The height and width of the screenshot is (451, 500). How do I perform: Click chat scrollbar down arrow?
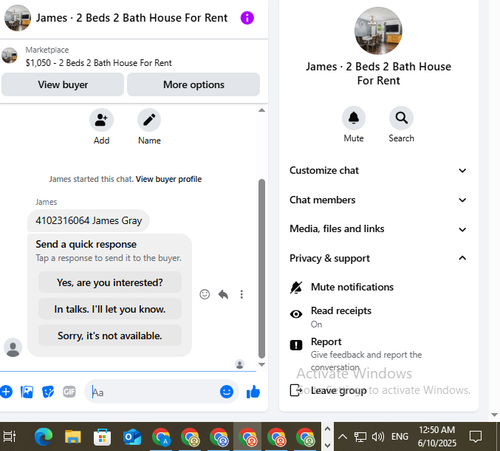[262, 364]
